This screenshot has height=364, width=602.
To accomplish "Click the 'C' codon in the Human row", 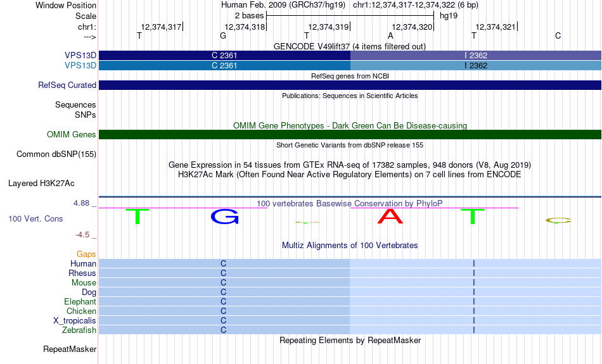I will pyautogui.click(x=224, y=263).
